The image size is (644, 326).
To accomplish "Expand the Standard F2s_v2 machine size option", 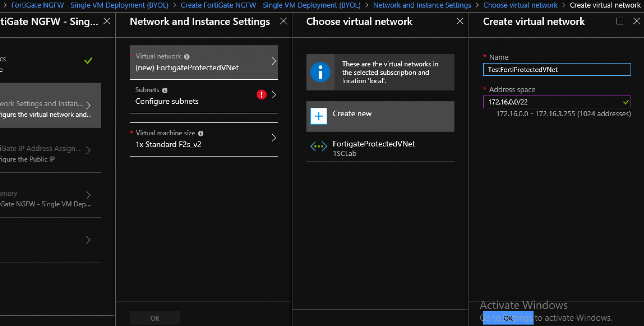I will point(273,138).
